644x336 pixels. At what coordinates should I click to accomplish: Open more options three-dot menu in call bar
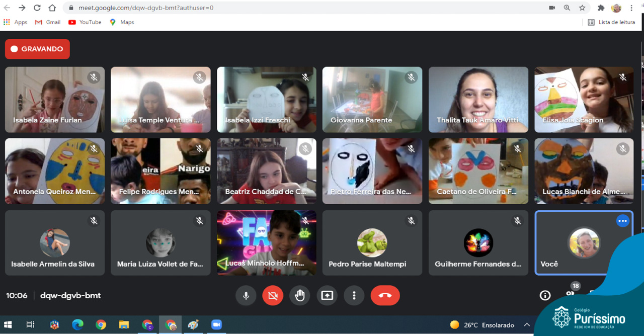pyautogui.click(x=354, y=296)
